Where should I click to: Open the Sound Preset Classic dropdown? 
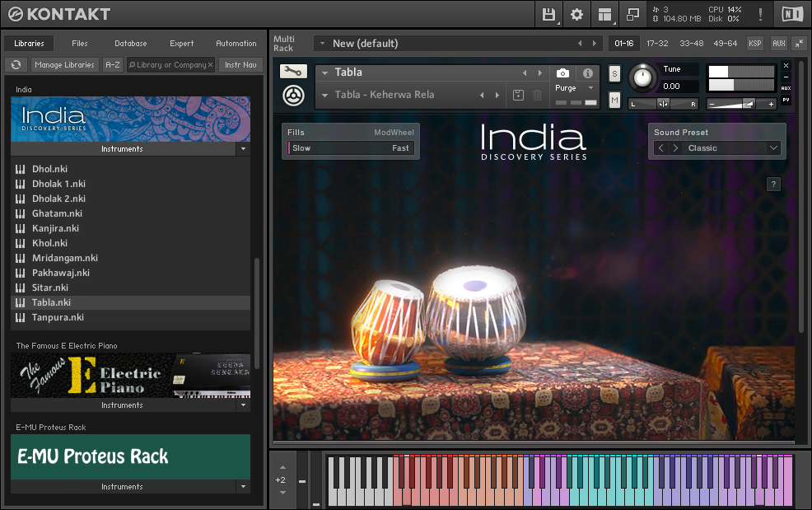[773, 148]
